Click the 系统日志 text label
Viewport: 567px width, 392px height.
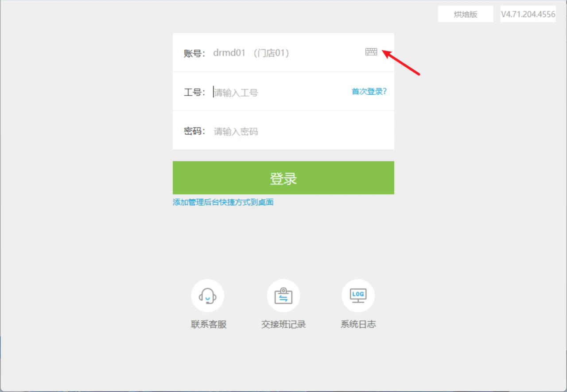click(358, 325)
